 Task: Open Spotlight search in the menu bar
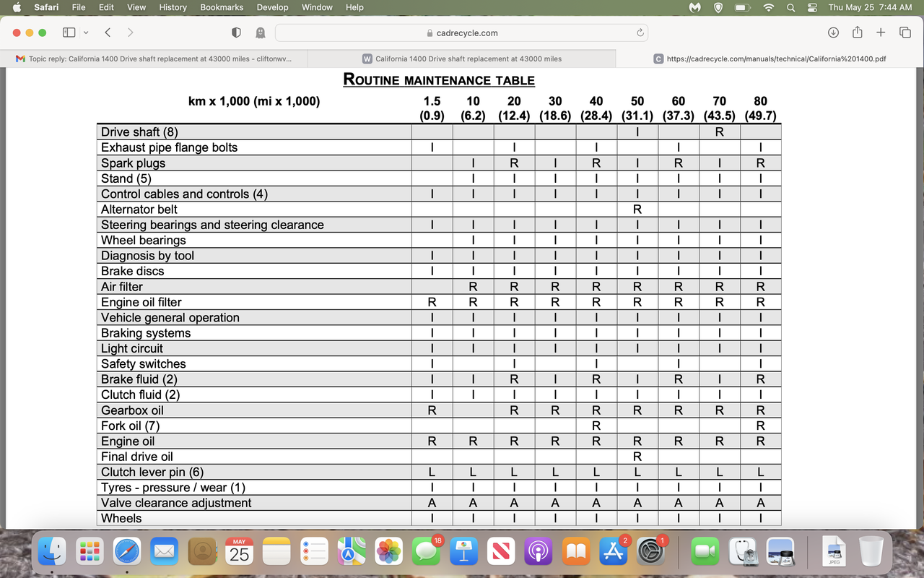[x=791, y=7]
